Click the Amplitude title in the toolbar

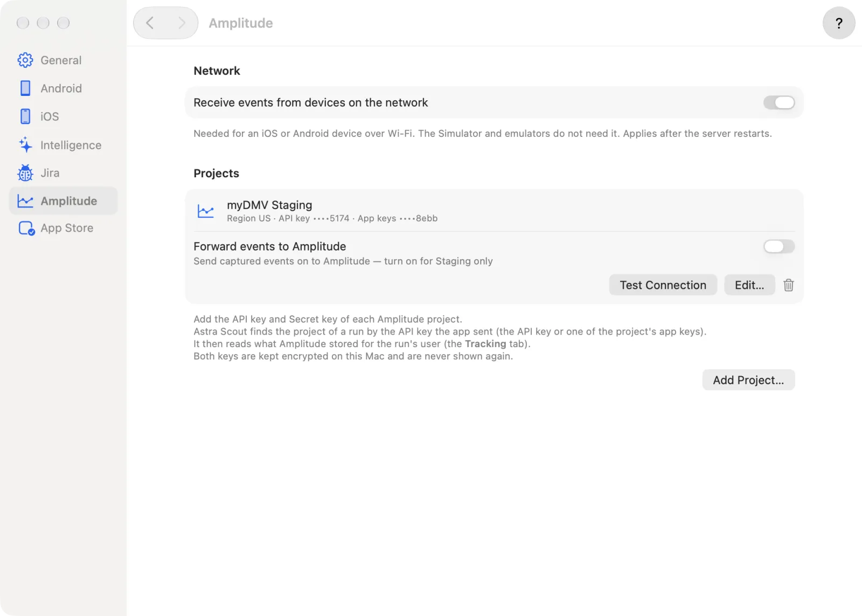click(x=241, y=23)
